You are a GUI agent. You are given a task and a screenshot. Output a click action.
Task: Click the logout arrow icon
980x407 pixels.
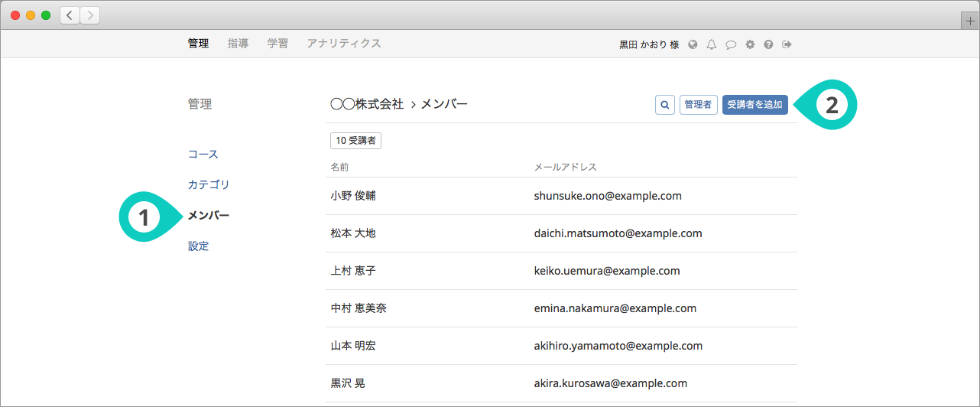[787, 44]
